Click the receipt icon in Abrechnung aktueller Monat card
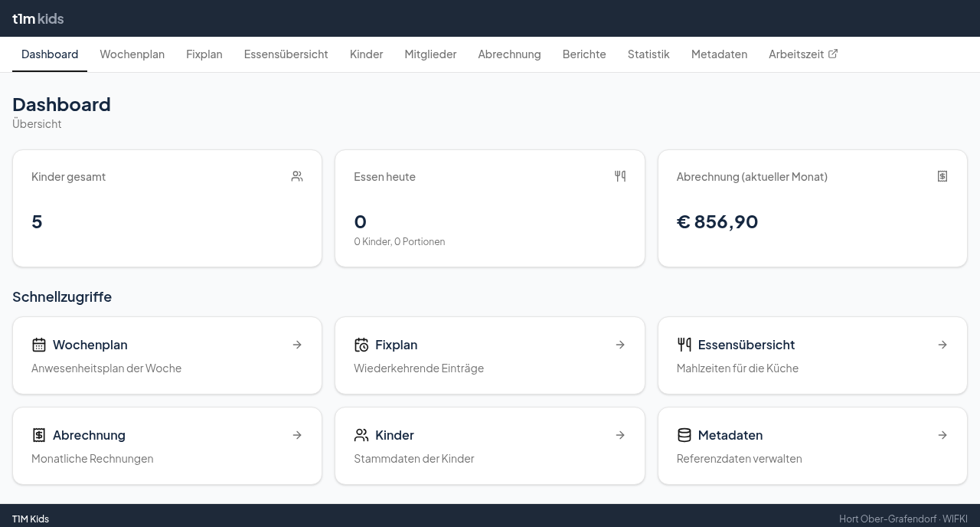This screenshot has height=527, width=980. coord(942,176)
